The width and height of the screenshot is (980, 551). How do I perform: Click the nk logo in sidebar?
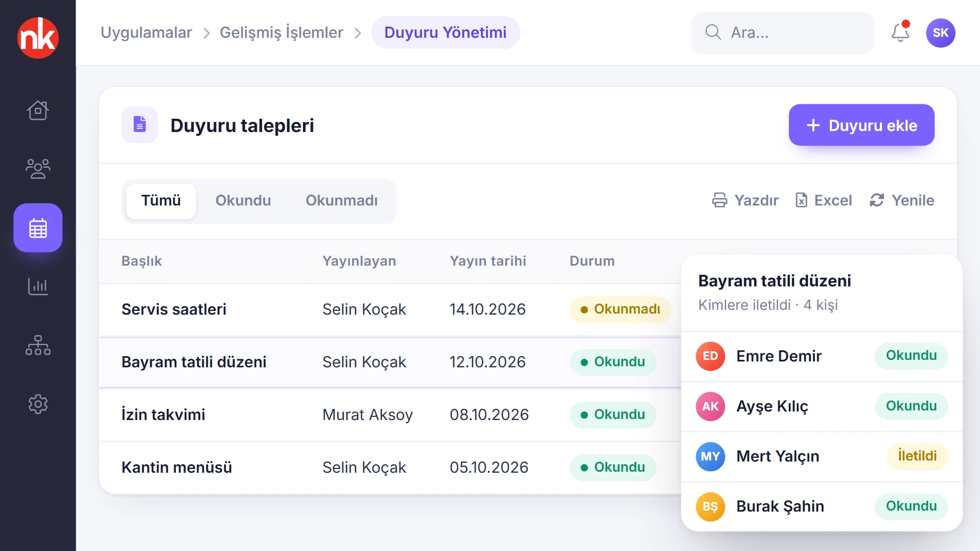click(38, 38)
